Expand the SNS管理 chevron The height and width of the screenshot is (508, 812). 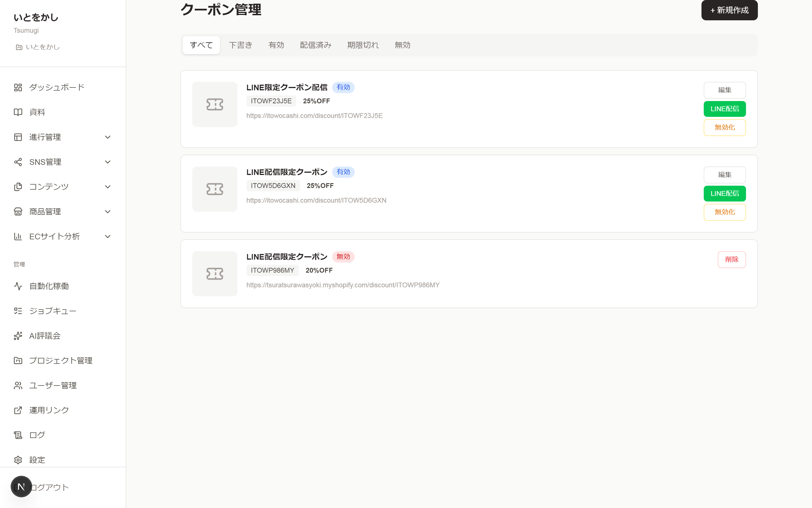[108, 162]
